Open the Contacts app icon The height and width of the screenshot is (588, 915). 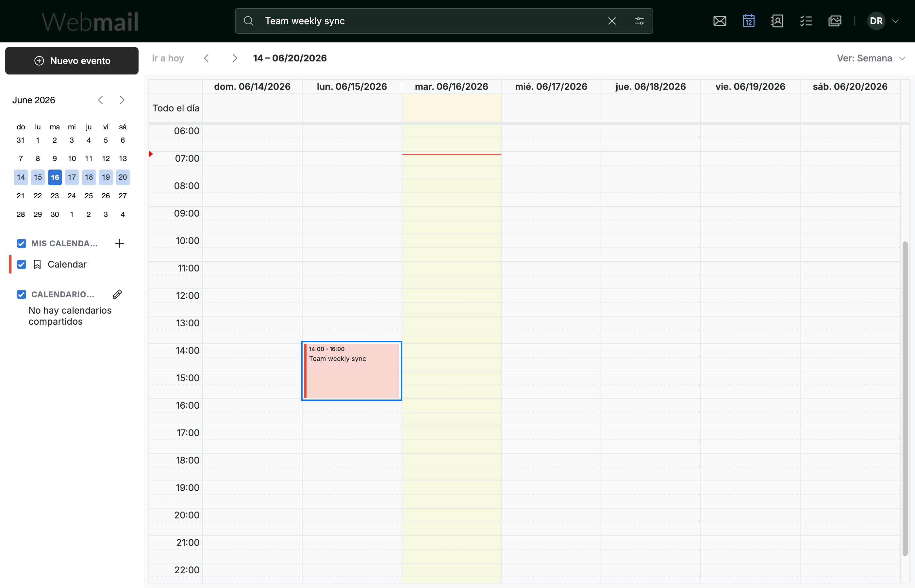pos(777,21)
